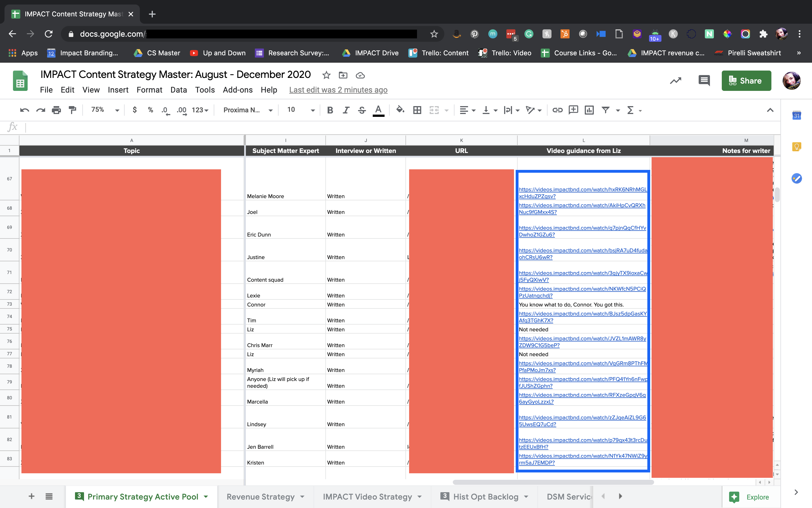Toggle bold formatting
The width and height of the screenshot is (812, 508).
coord(330,110)
